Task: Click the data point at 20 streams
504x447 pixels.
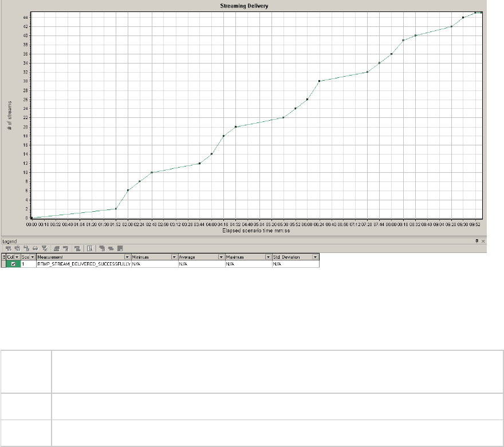Action: pyautogui.click(x=235, y=127)
